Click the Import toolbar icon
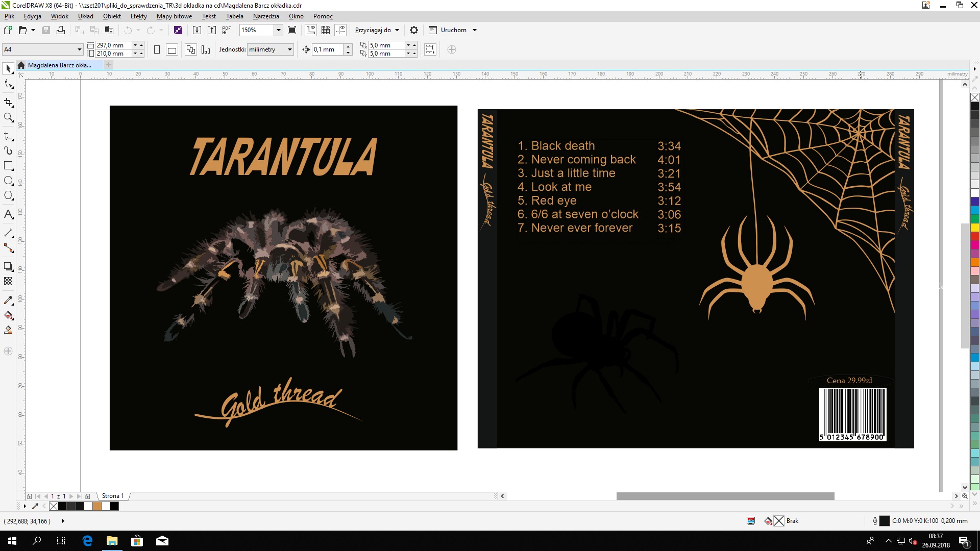Image resolution: width=980 pixels, height=551 pixels. (x=197, y=30)
